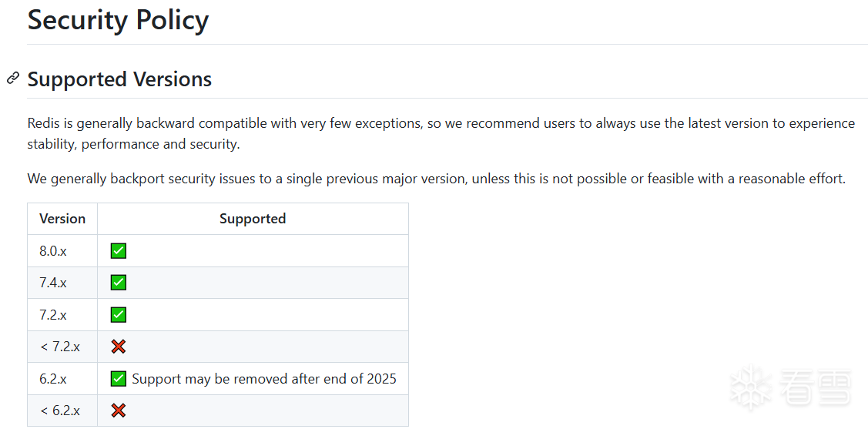Image resolution: width=868 pixels, height=429 pixels.
Task: Select the < 6.2.x version cell
Action: [60, 411]
